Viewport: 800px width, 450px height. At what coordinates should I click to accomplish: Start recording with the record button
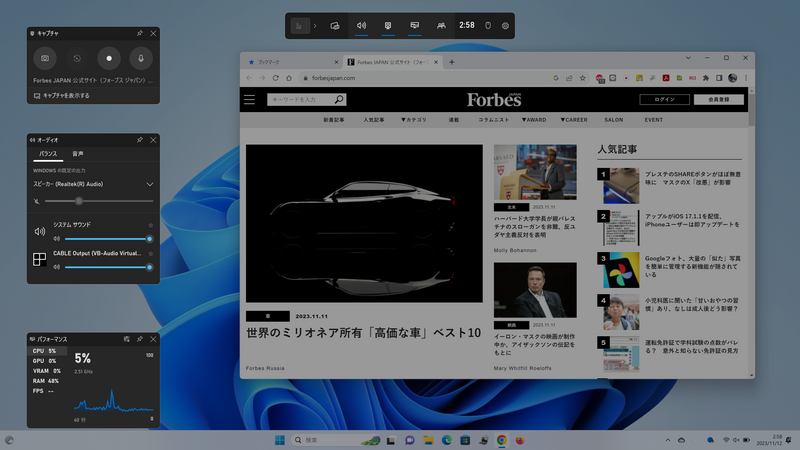(x=109, y=59)
